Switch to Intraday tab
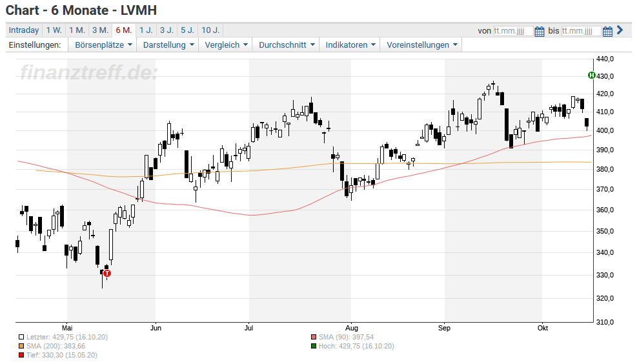This screenshot has height=364, width=637. pyautogui.click(x=24, y=30)
